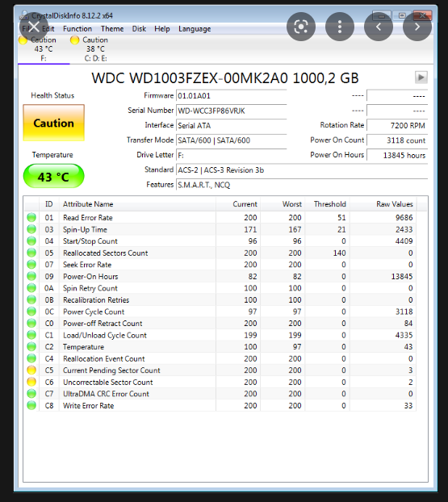Click the Current column header

[x=238, y=204]
